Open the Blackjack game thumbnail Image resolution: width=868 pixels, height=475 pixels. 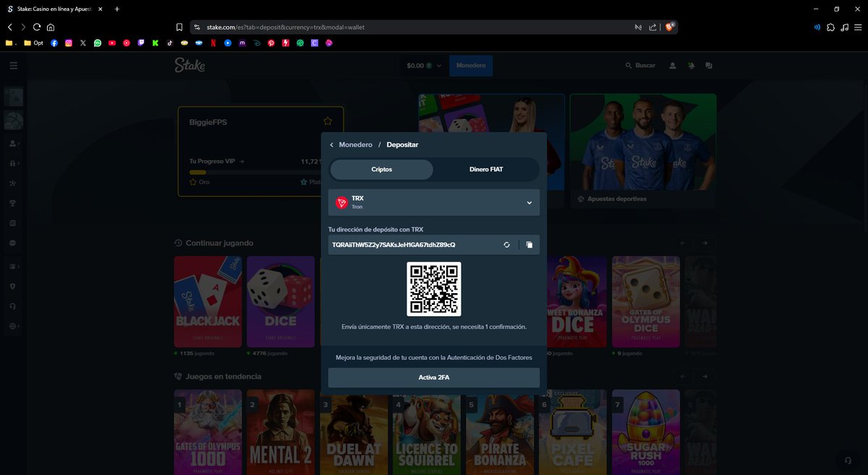(208, 302)
